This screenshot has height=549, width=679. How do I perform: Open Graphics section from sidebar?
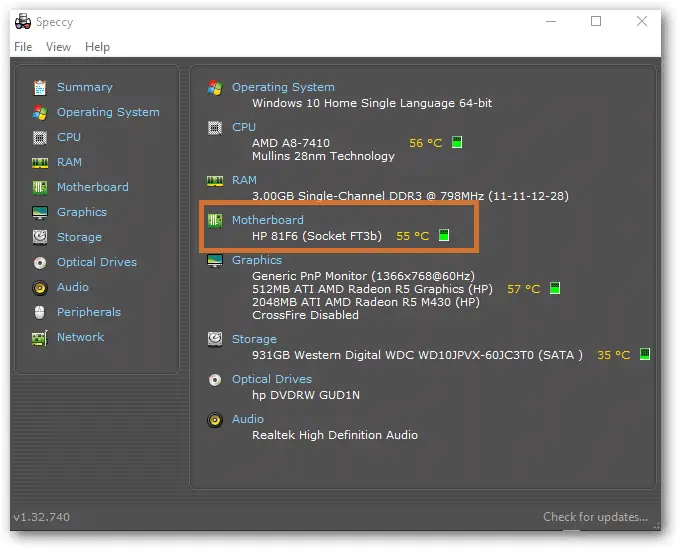pyautogui.click(x=82, y=212)
